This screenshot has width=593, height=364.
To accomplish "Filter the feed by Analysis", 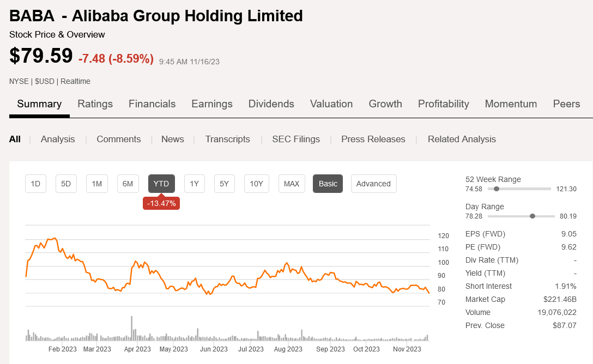I will [58, 139].
